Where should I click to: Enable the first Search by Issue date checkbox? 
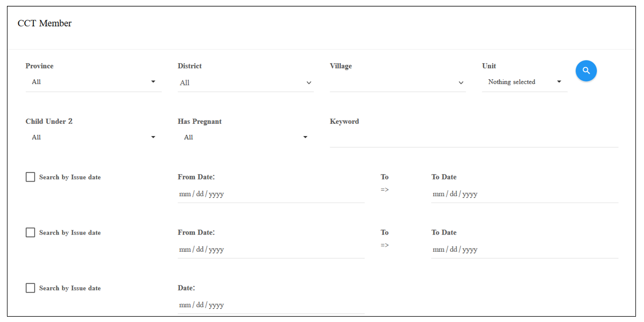coord(31,177)
